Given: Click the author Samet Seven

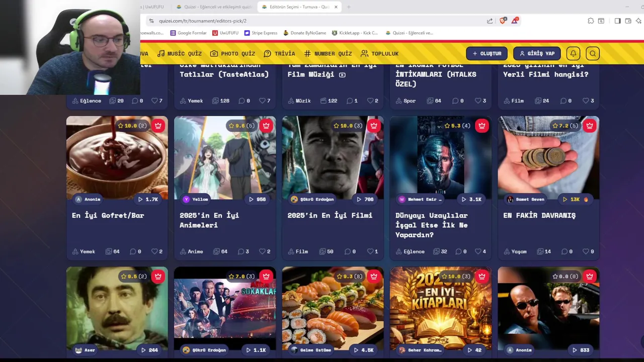Looking at the screenshot, I should 525,199.
